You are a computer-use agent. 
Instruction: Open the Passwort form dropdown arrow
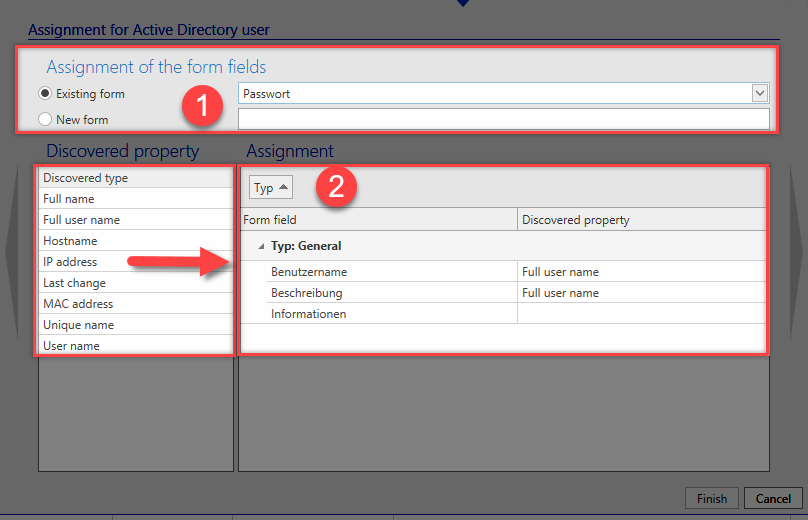[760, 93]
